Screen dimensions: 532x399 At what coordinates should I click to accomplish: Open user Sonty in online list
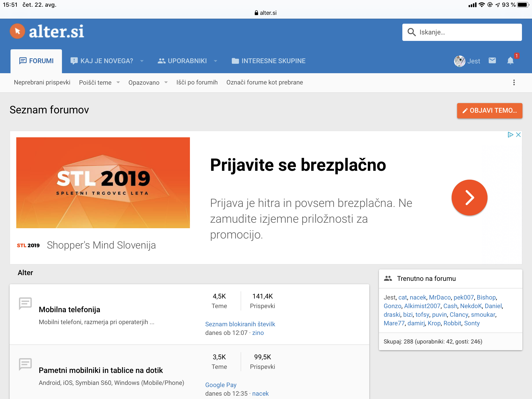[x=472, y=323]
